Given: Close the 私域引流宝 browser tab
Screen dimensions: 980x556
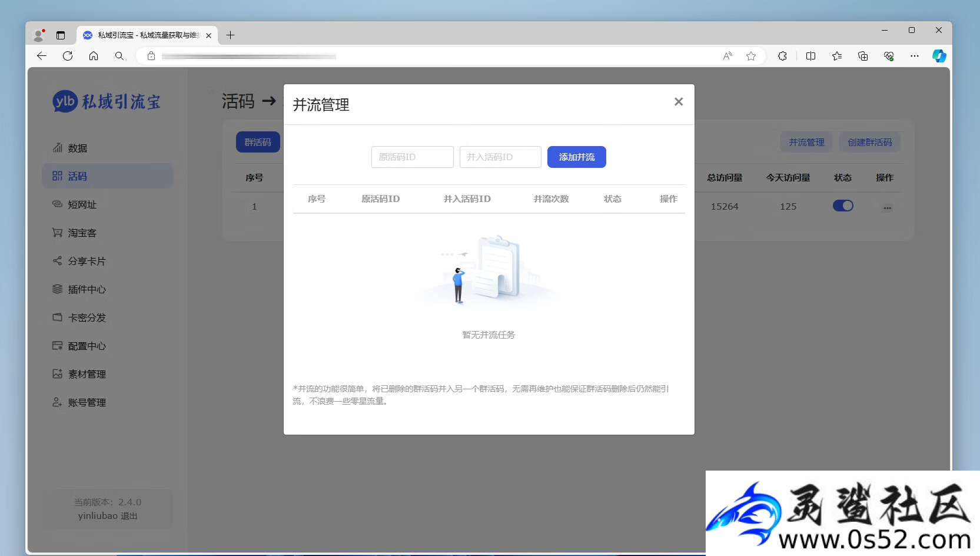Looking at the screenshot, I should pyautogui.click(x=208, y=35).
